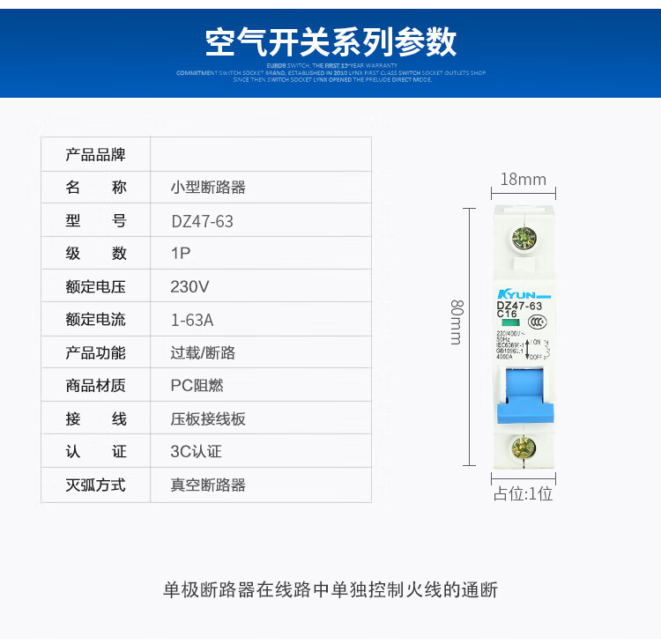661x644 pixels.
Task: Click the 1-63A rated current value
Action: pyautogui.click(x=192, y=320)
